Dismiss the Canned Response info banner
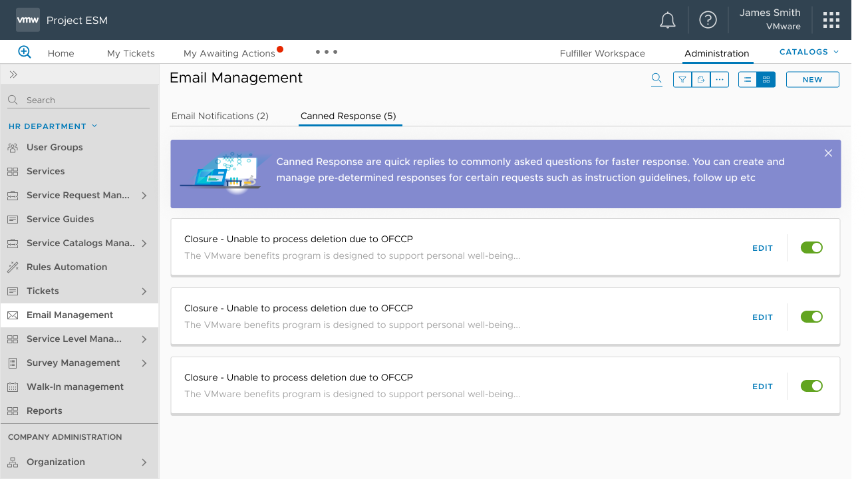 (x=828, y=153)
